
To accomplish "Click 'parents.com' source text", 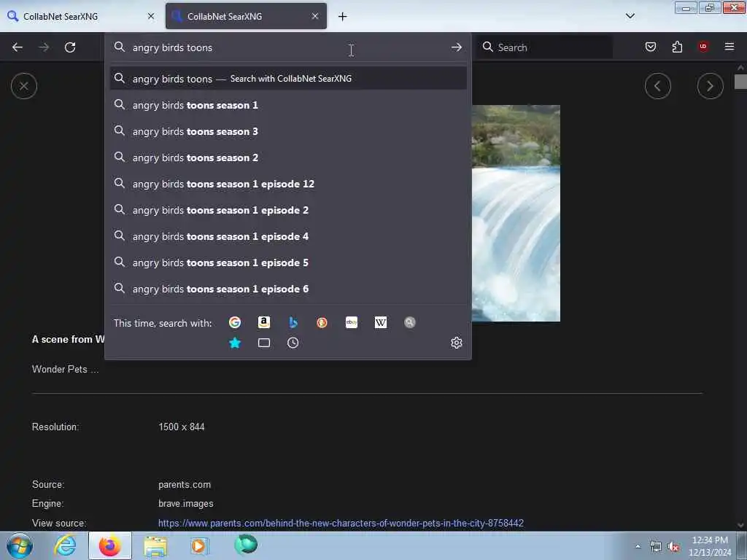I will [x=185, y=484].
